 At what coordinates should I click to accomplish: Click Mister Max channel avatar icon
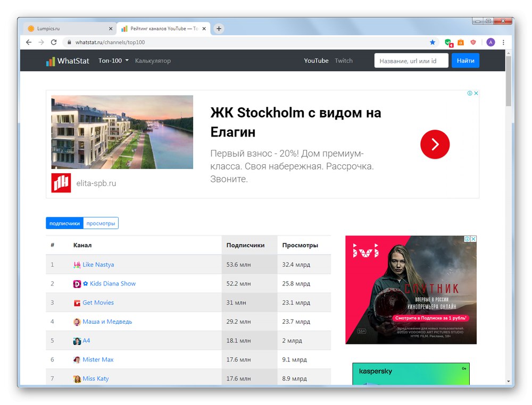pyautogui.click(x=77, y=360)
